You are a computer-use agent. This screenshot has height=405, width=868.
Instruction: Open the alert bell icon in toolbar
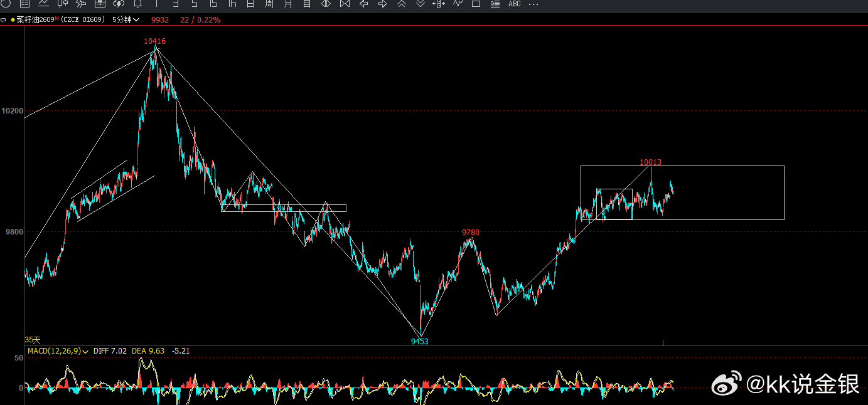(x=137, y=4)
